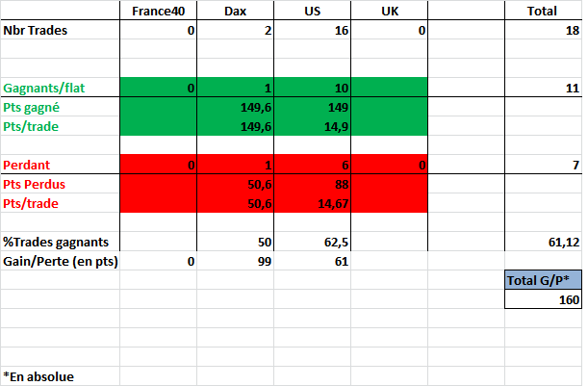Click the US losing Pts/trade 14,67 cell
This screenshot has height=386, width=588.
pos(313,203)
